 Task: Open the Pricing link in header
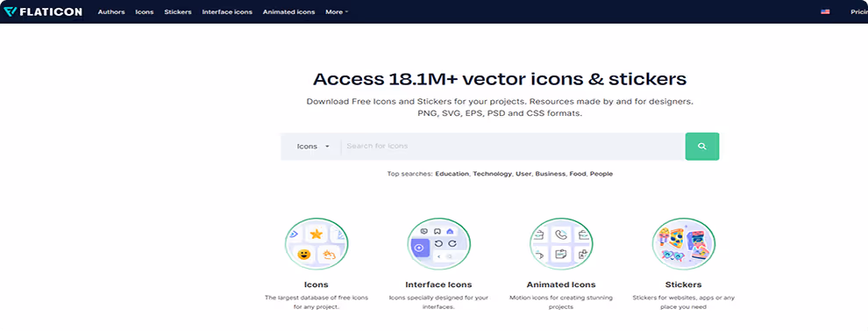(x=859, y=11)
